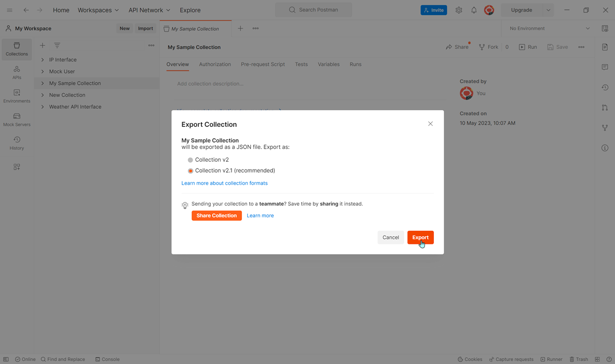Viewport: 615px width, 364px height.
Task: Switch to the Authorization tab
Action: tap(215, 64)
